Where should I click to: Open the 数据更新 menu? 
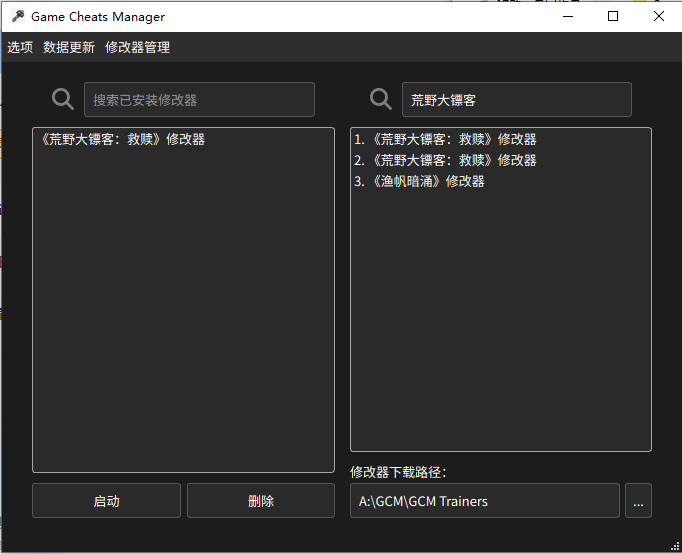point(69,47)
